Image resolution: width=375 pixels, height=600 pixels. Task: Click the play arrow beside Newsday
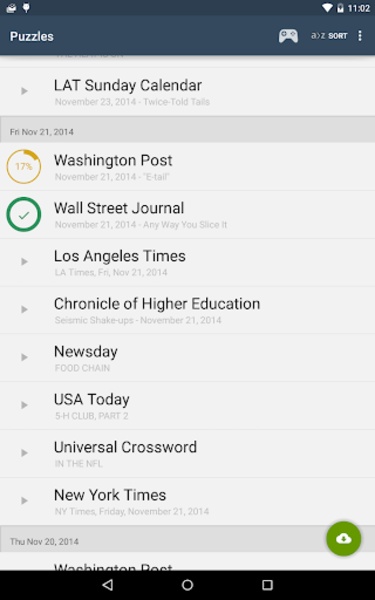(24, 357)
